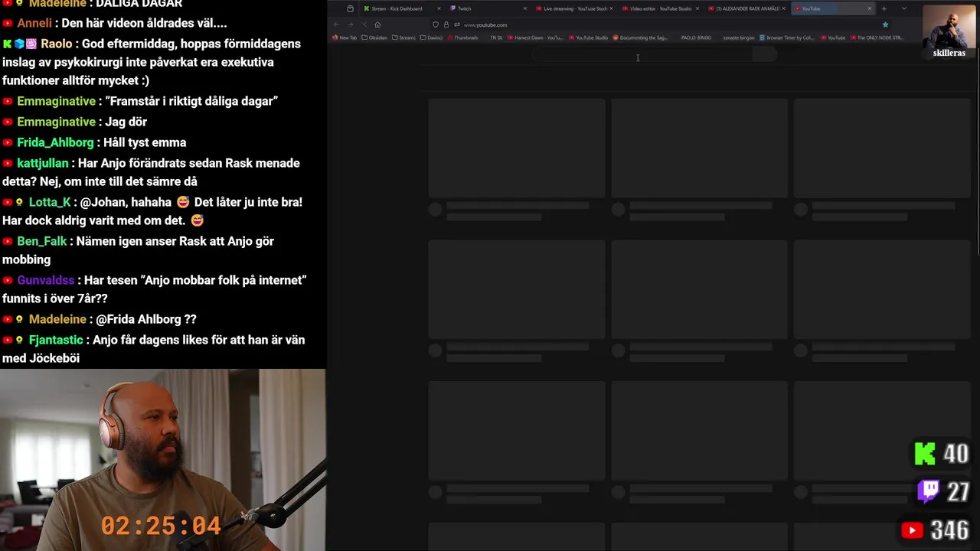Screen dimensions: 980x551
Task: Open the browser home page icon
Action: (377, 24)
